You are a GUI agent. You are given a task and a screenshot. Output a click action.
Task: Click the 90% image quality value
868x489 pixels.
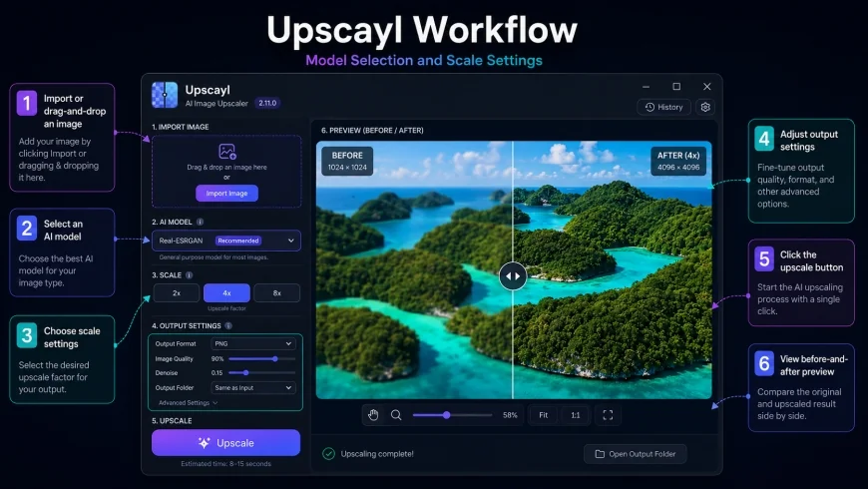pos(217,359)
